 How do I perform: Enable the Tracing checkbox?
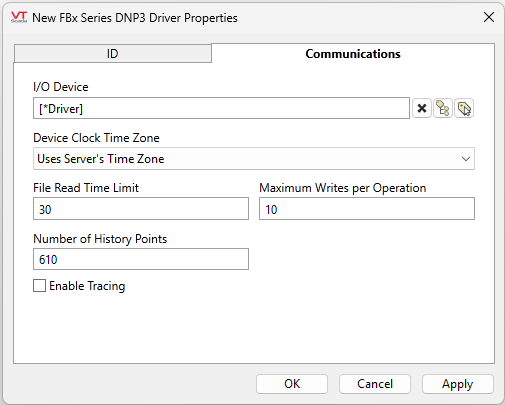click(x=39, y=286)
